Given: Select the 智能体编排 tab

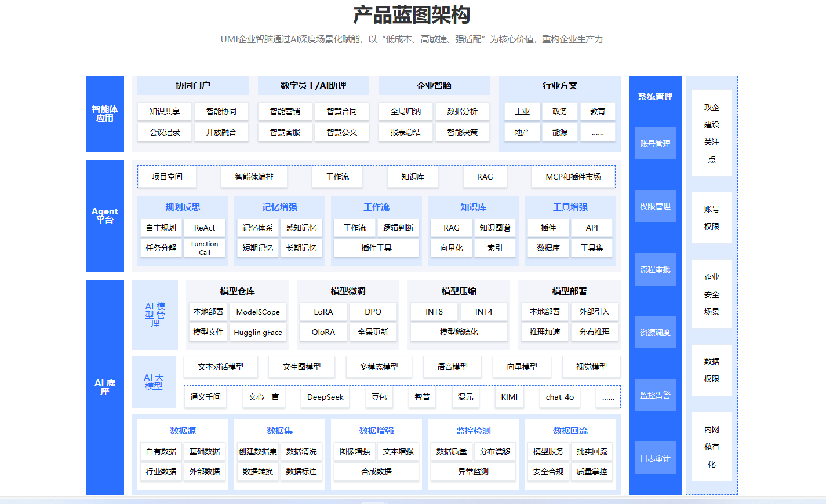Looking at the screenshot, I should [254, 177].
